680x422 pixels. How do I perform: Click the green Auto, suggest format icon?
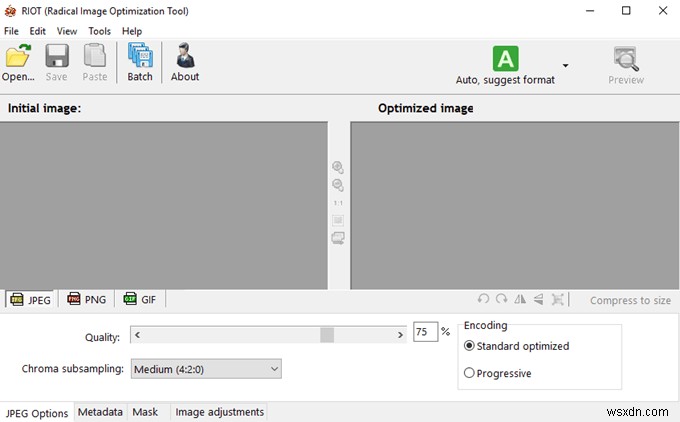pos(506,59)
